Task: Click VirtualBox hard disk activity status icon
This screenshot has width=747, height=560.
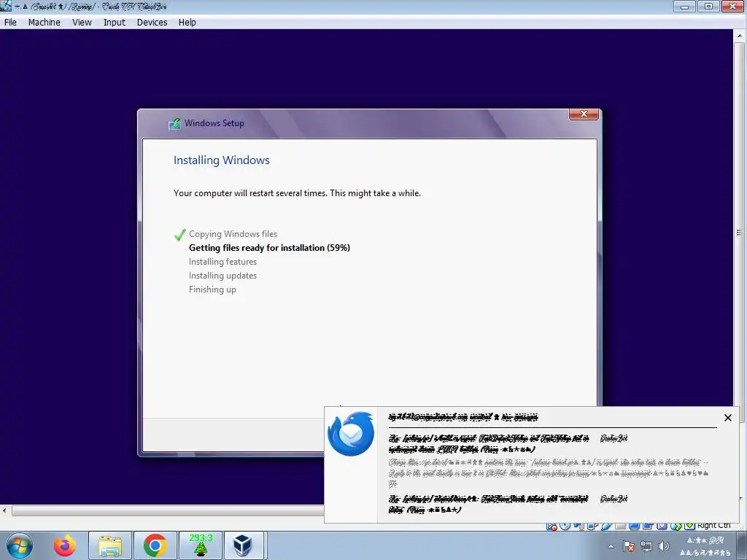Action: pos(551,526)
